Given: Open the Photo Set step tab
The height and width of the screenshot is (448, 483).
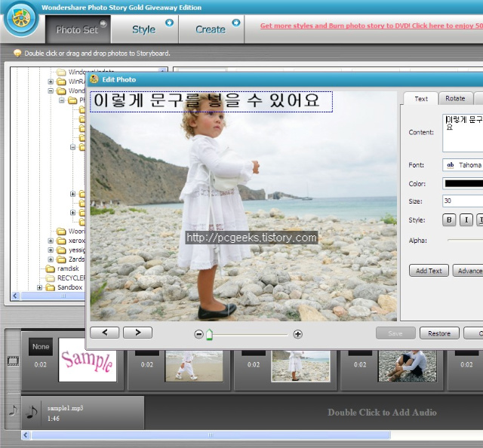Looking at the screenshot, I should point(78,29).
